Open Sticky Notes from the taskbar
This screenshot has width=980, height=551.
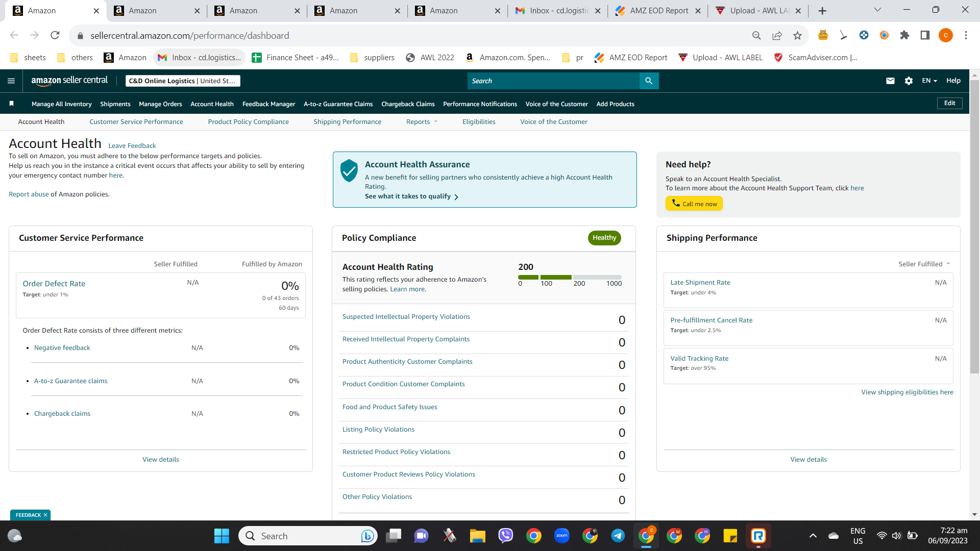click(x=730, y=536)
